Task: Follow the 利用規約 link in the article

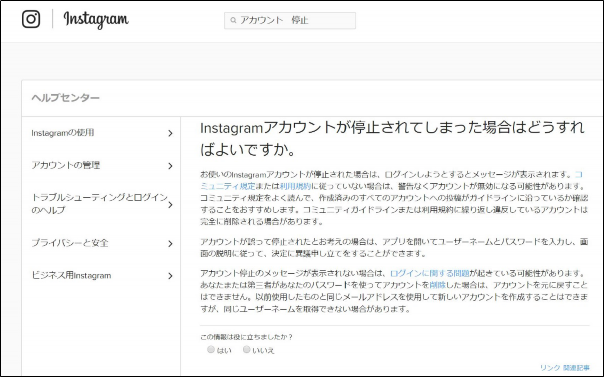Action: tap(295, 186)
